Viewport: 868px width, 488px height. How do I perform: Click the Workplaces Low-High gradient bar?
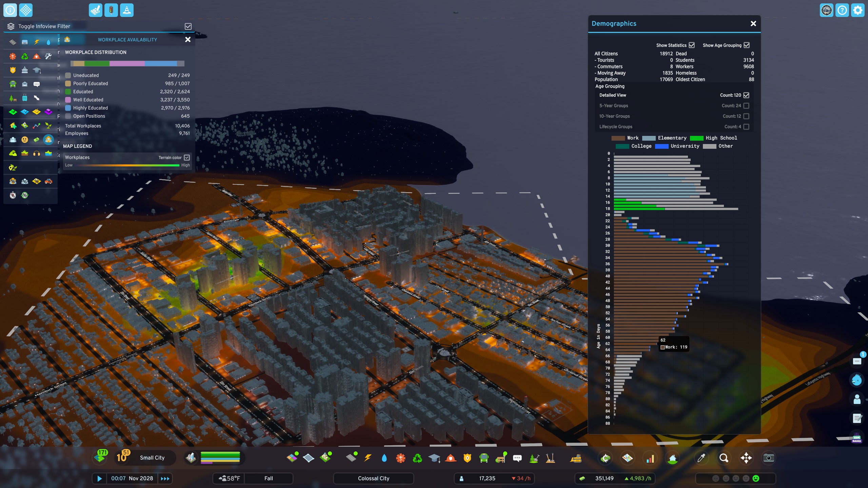click(x=127, y=165)
